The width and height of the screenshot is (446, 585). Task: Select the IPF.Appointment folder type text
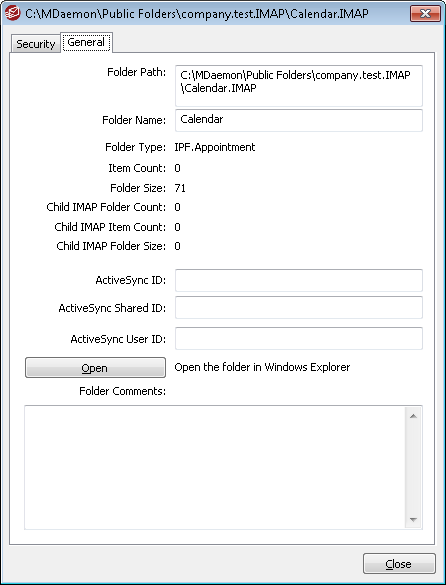[215, 147]
